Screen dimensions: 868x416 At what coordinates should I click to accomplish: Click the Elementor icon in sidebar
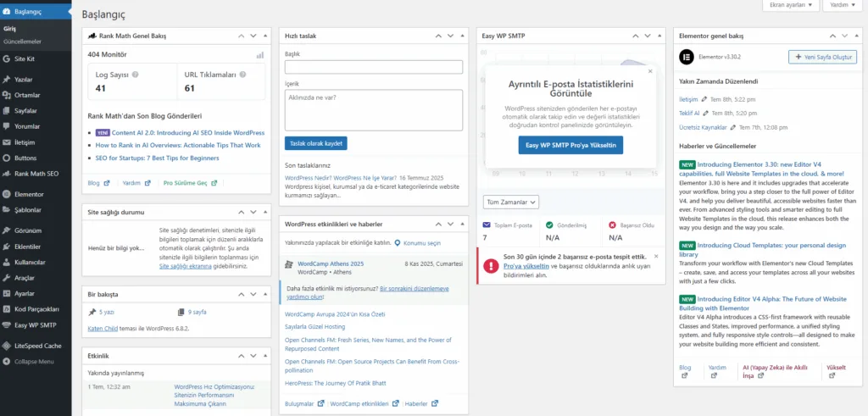[7, 194]
